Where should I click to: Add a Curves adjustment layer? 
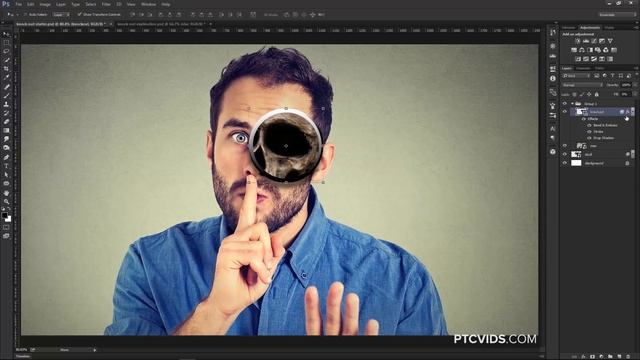[x=594, y=41]
